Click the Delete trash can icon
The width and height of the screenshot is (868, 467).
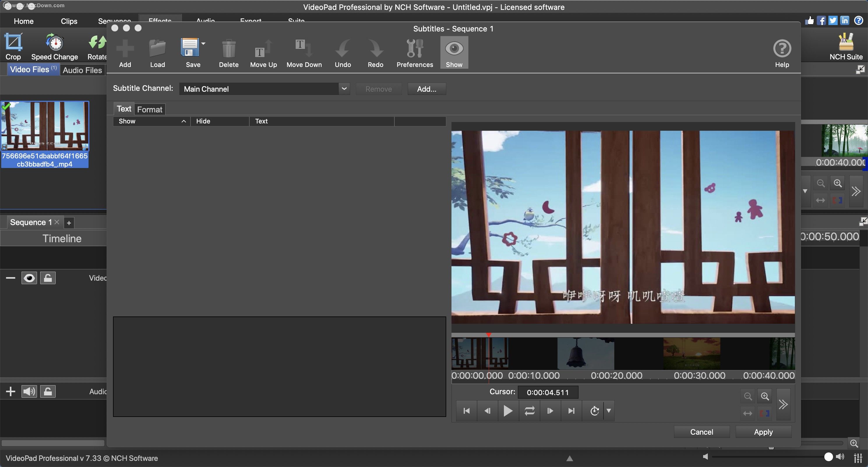[229, 49]
